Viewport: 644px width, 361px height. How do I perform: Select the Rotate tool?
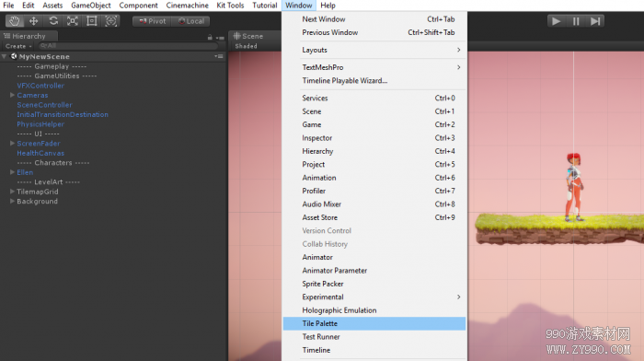53,21
